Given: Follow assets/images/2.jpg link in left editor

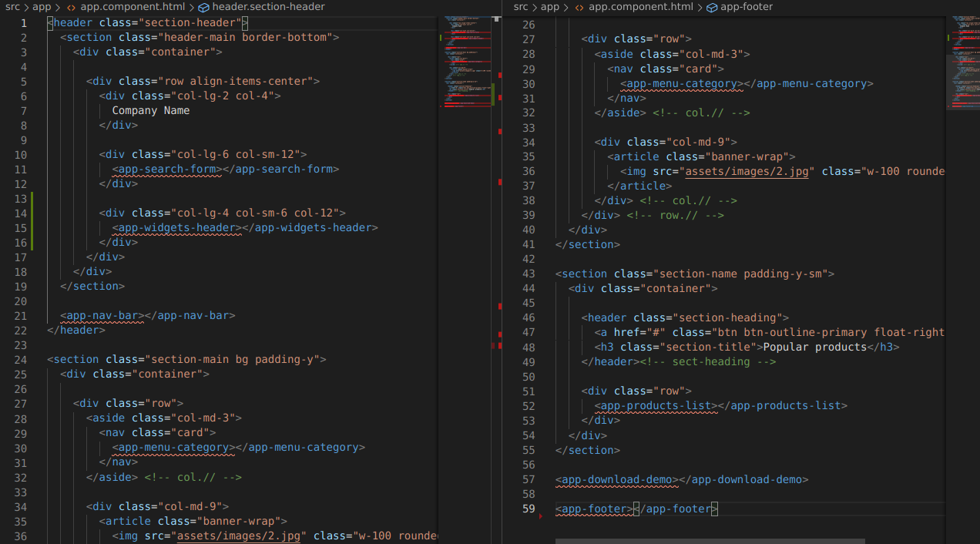Looking at the screenshot, I should 239,536.
